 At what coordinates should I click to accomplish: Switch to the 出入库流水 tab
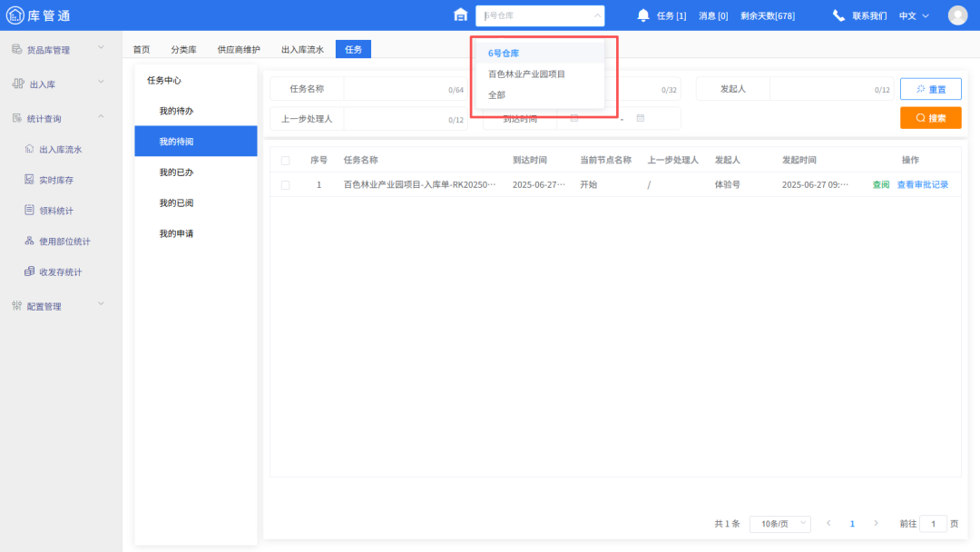pyautogui.click(x=302, y=49)
